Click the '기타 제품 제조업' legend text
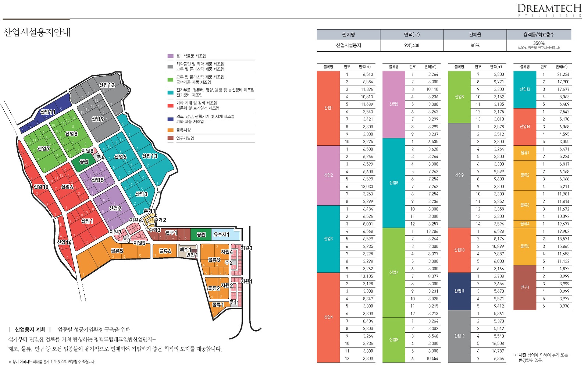This screenshot has width=588, height=367. pos(190,121)
